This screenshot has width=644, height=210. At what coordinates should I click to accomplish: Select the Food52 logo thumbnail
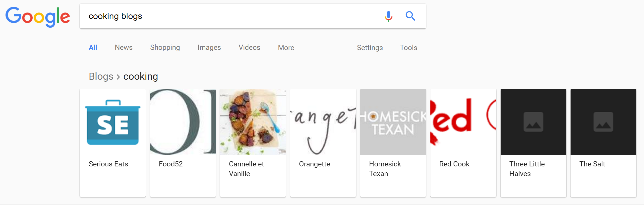point(183,122)
